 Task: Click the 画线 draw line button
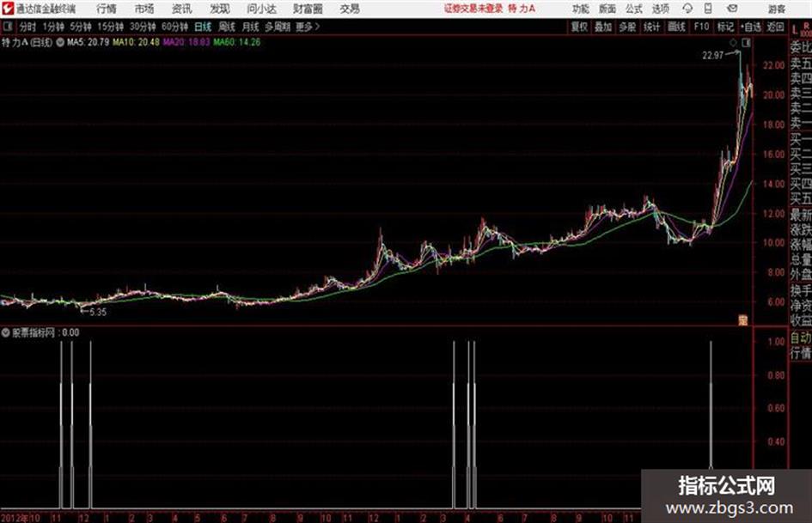click(676, 27)
